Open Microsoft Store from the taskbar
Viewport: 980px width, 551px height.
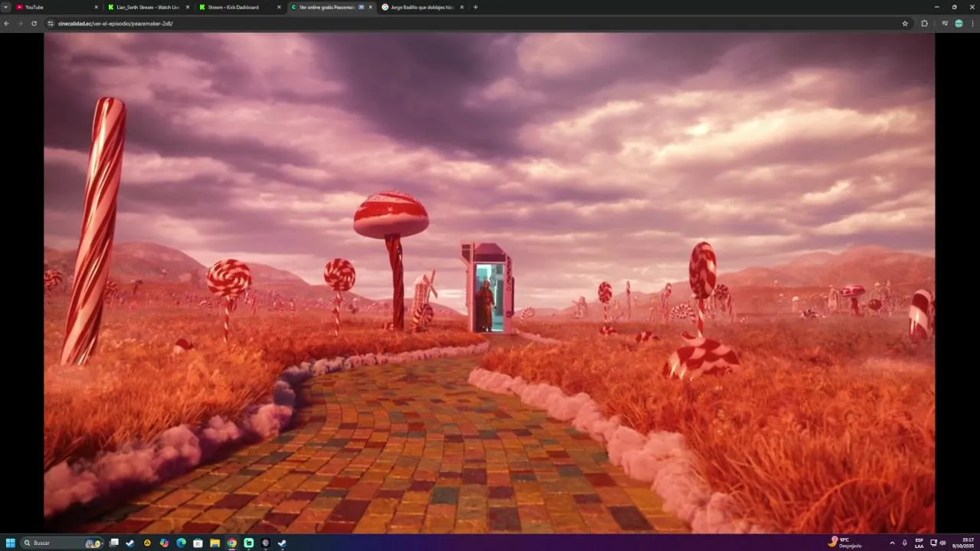[198, 543]
